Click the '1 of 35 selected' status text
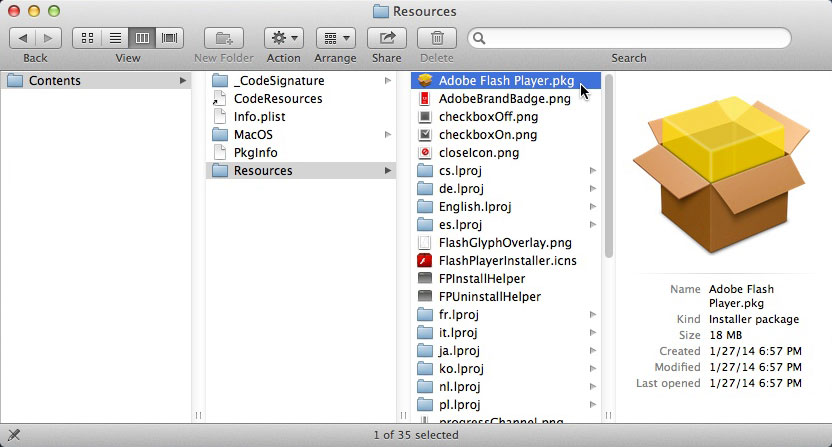The image size is (832, 447). coord(416,435)
